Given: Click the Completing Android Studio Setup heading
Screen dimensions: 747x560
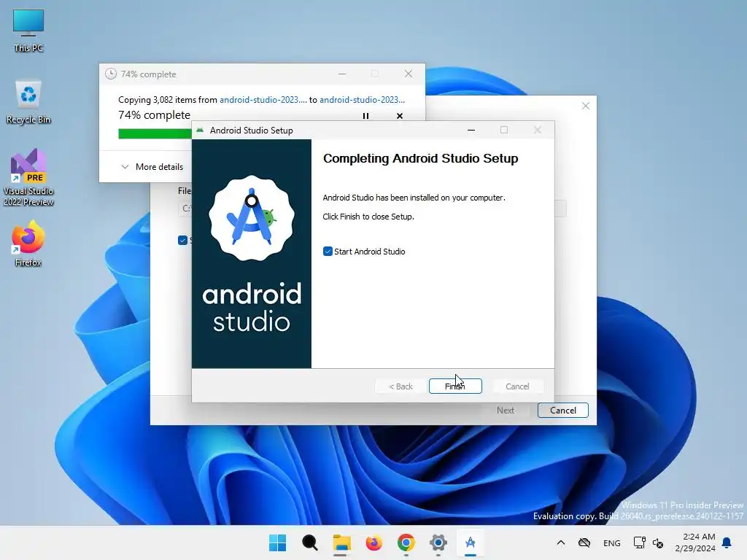Looking at the screenshot, I should click(x=421, y=158).
